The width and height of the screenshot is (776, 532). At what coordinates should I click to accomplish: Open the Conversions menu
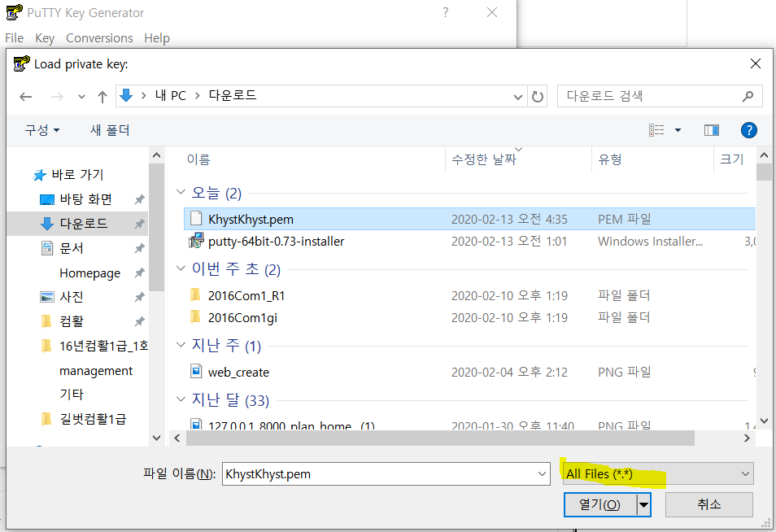pos(99,38)
